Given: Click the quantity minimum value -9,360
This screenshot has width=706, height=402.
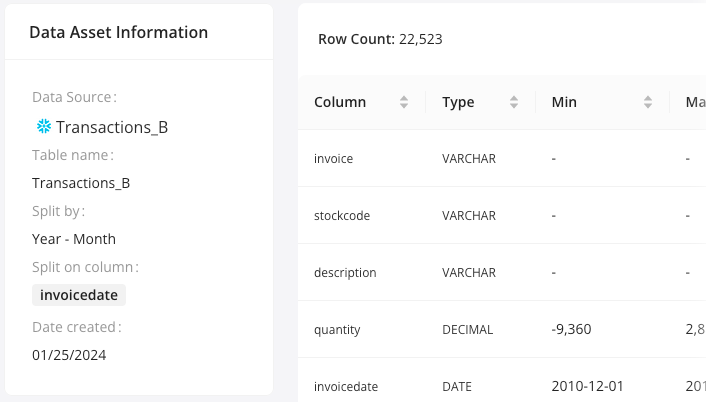Looking at the screenshot, I should [572, 329].
